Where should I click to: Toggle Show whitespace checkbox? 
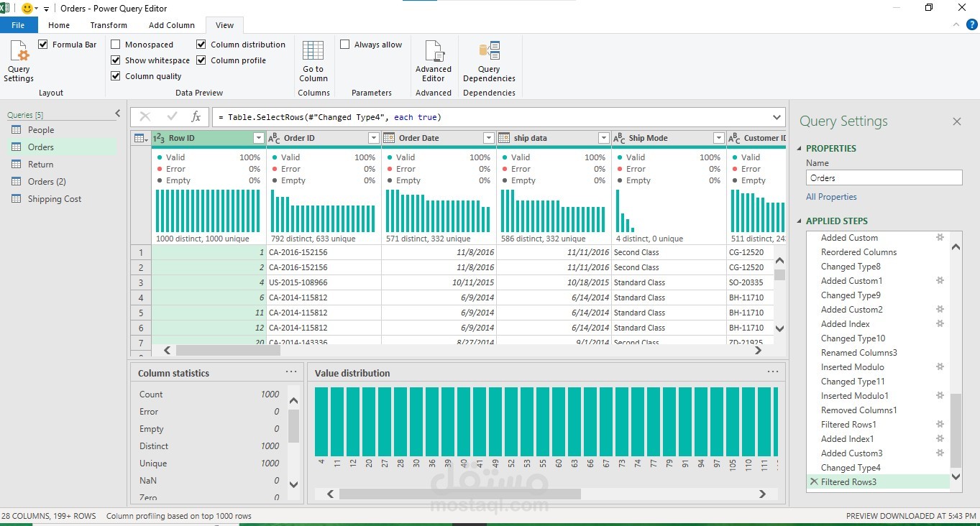116,60
